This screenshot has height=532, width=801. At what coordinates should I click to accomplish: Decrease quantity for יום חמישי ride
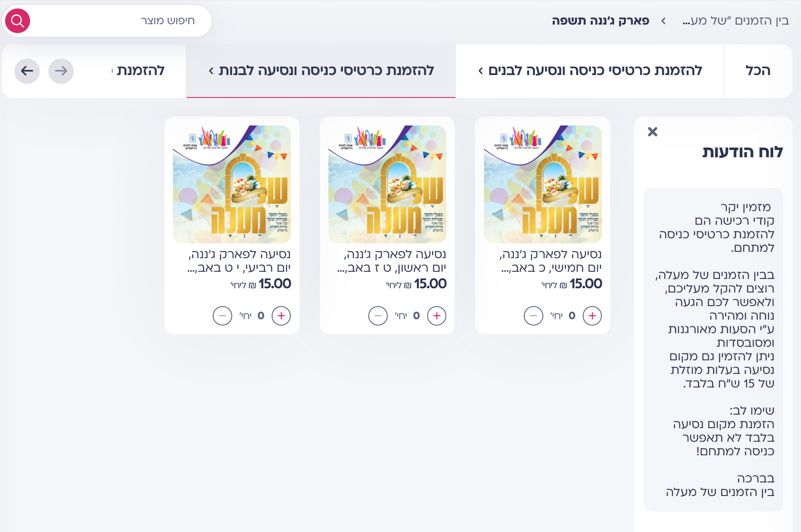point(533,316)
